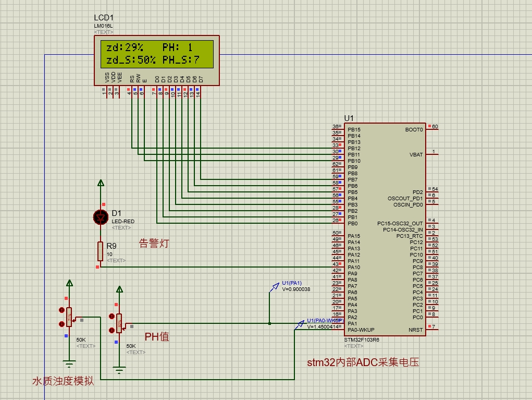532x400 pixels.
Task: Click the PC15-OSC32_OUT pin label
Action: click(400, 223)
